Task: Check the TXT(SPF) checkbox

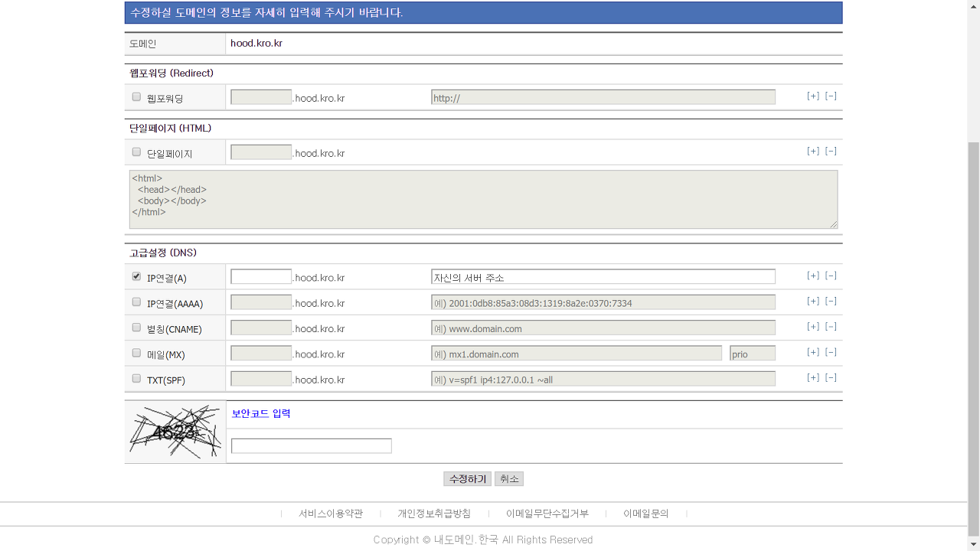Action: 136,379
